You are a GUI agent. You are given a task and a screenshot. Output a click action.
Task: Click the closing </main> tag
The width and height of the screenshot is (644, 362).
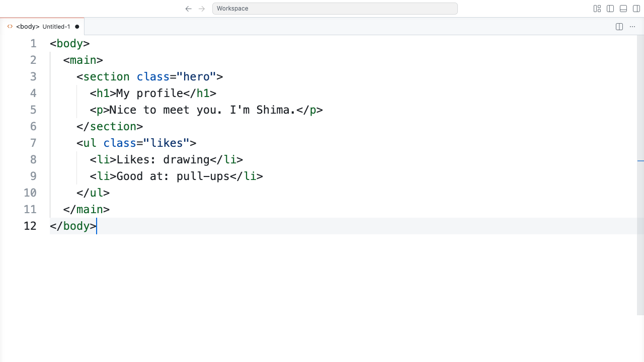pos(87,210)
